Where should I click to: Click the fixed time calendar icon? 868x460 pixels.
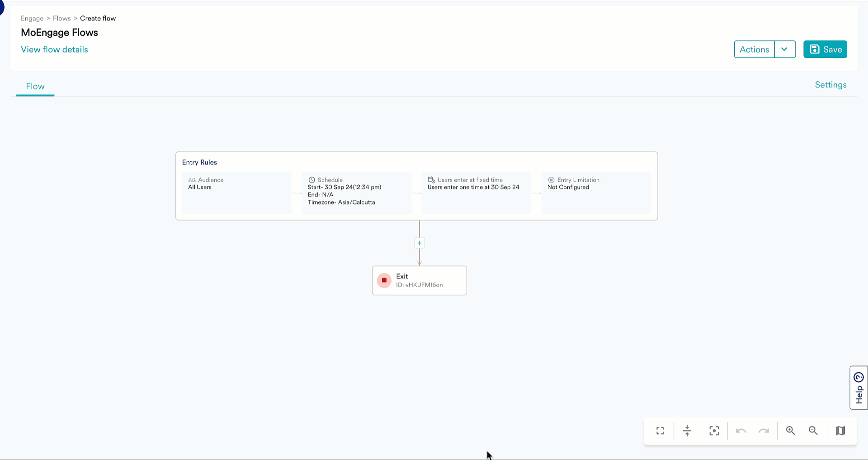tap(431, 180)
